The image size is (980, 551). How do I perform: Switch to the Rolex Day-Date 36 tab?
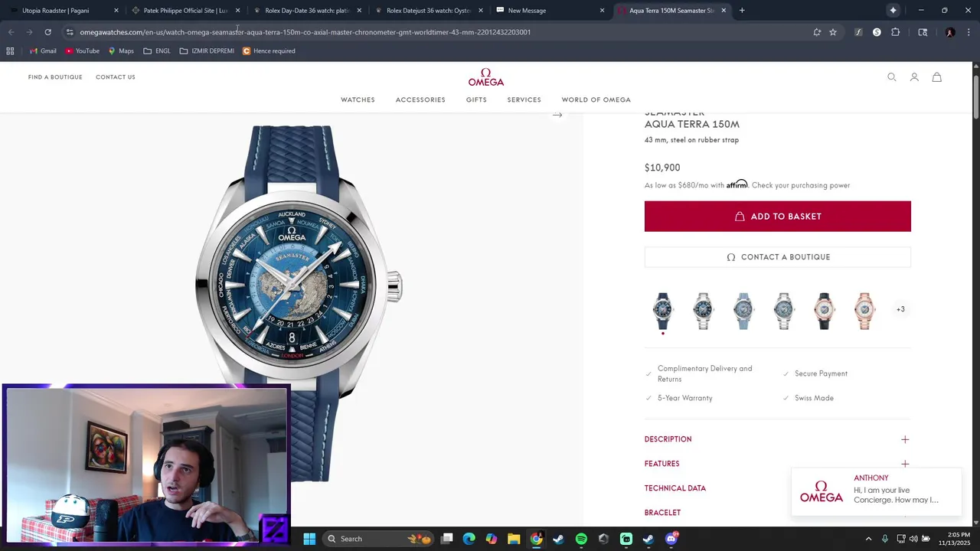tap(306, 11)
